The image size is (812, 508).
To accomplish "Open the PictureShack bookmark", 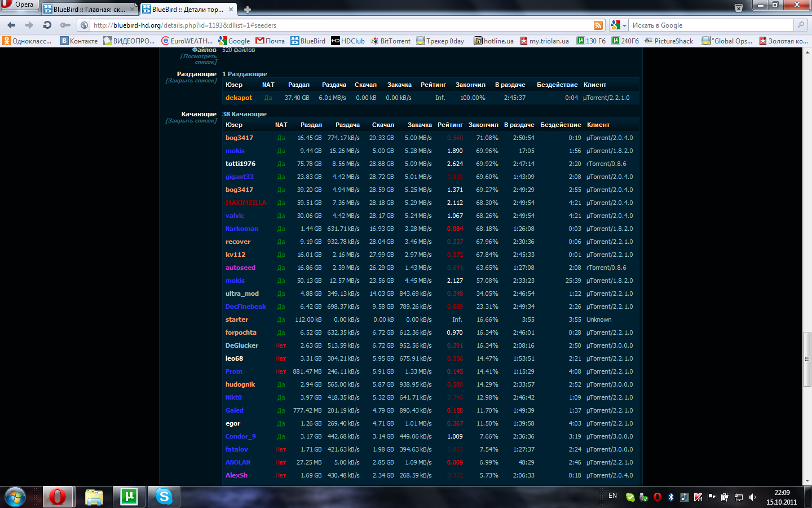I will pyautogui.click(x=669, y=41).
